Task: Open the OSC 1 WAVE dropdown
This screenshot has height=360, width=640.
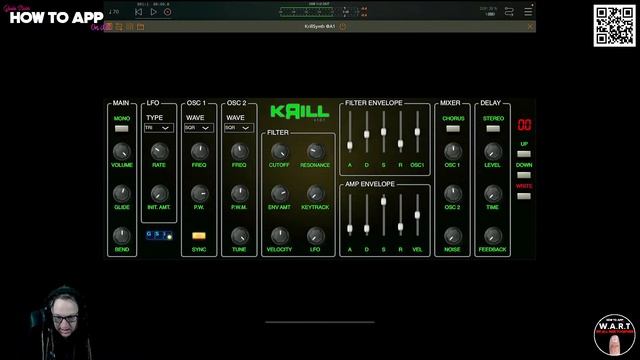Action: coord(199,128)
